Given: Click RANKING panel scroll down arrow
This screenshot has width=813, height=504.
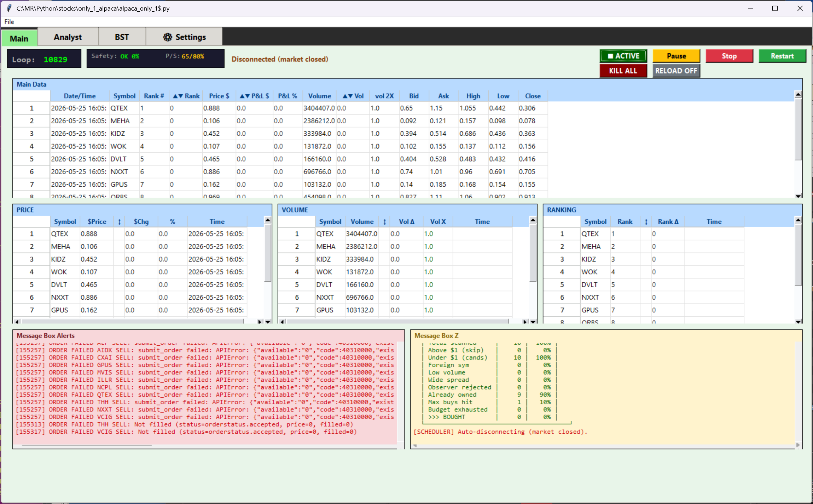Looking at the screenshot, I should [x=798, y=322].
